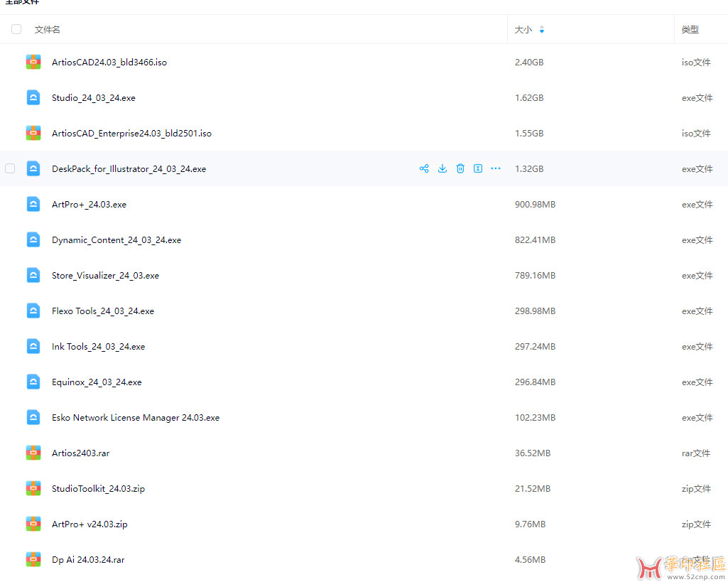Click the 1.32GB size value
The height and width of the screenshot is (582, 728).
coord(529,168)
